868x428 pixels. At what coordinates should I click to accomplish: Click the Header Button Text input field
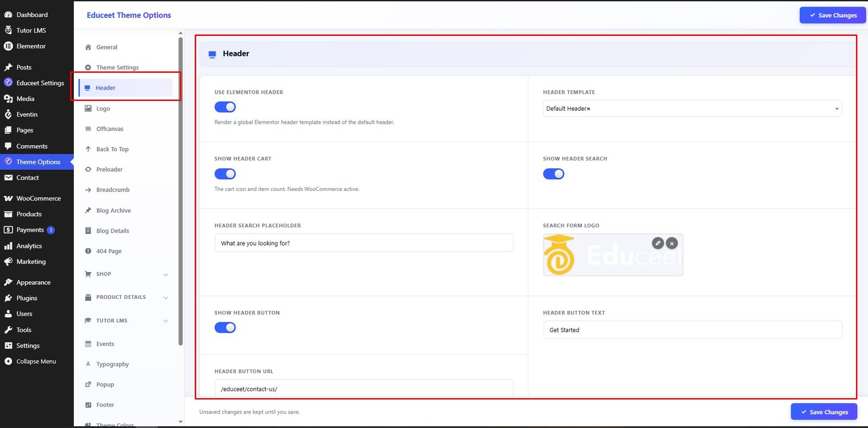pyautogui.click(x=693, y=330)
